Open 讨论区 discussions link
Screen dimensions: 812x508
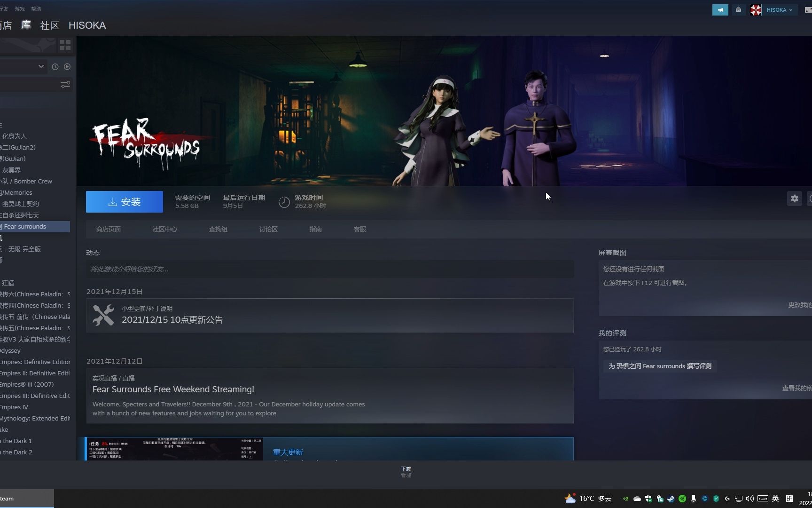[268, 229]
